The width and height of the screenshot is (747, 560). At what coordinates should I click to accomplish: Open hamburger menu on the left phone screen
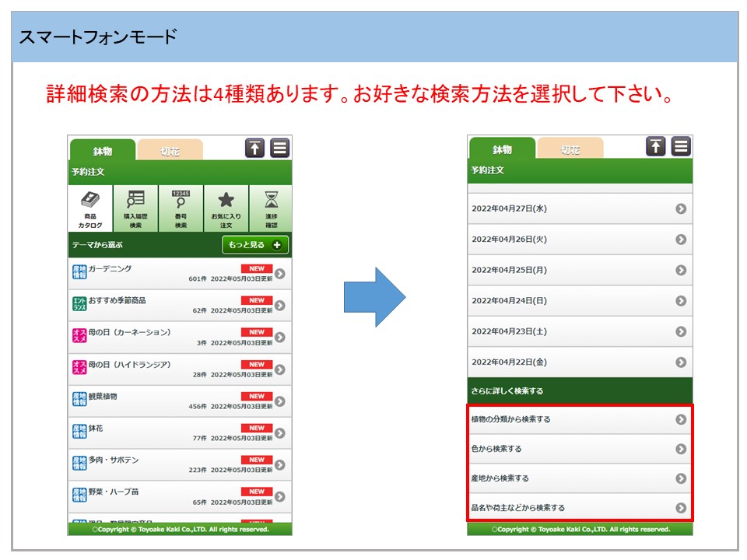pos(280,148)
